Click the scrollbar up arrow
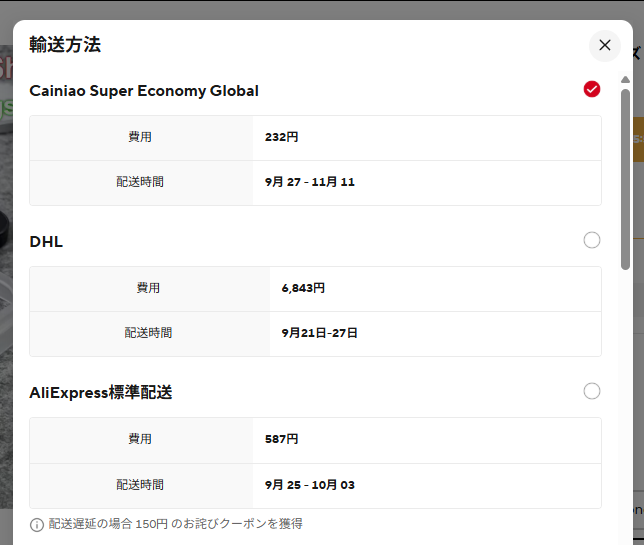Viewport: 644px width, 545px height. (626, 77)
